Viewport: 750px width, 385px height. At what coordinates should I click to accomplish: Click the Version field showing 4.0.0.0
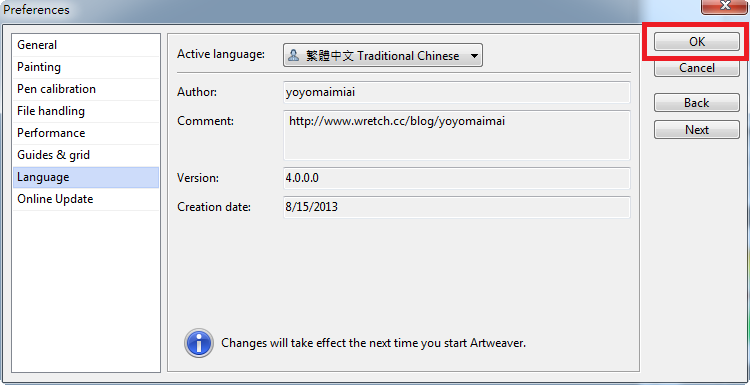[457, 178]
